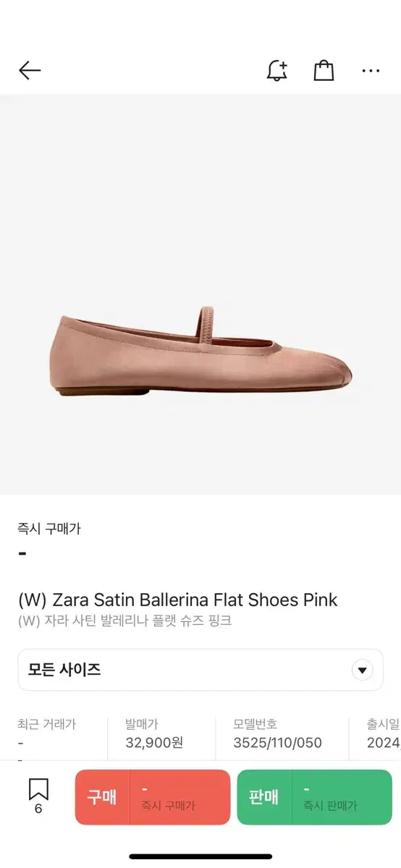Select the 즉시 판매가 label in green button
Screen dimensions: 401x868
330,805
